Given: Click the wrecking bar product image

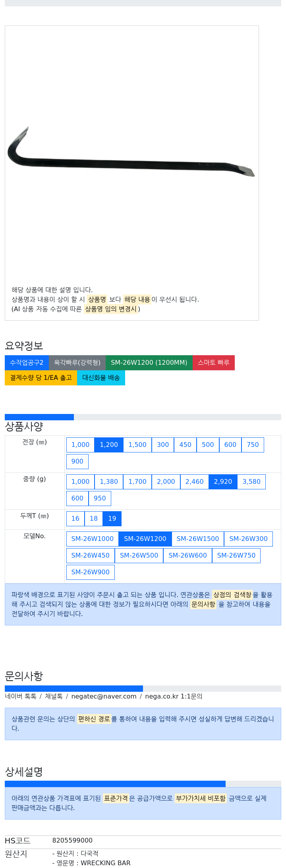Looking at the screenshot, I should [x=131, y=152].
